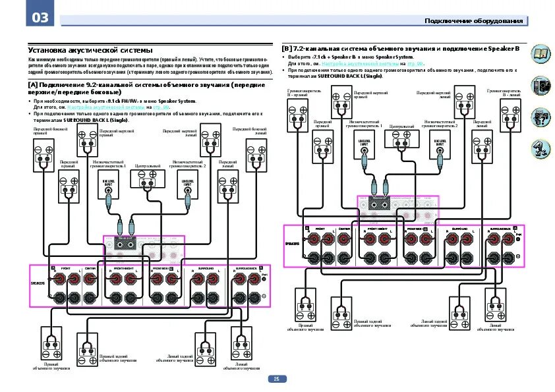Click 'Левый задний объемного звучания' label, diagram A
Screen dimensions: 555x392
click(x=175, y=358)
